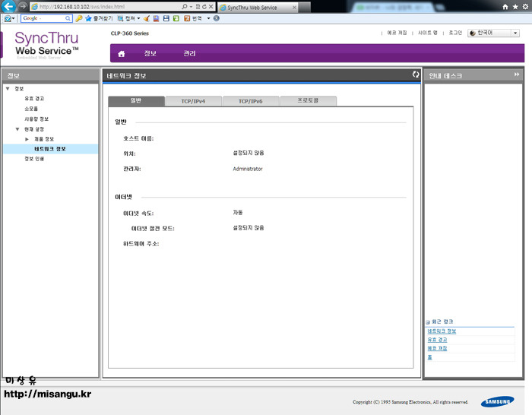Click the 자동 Ethernet speed value

[x=238, y=212]
